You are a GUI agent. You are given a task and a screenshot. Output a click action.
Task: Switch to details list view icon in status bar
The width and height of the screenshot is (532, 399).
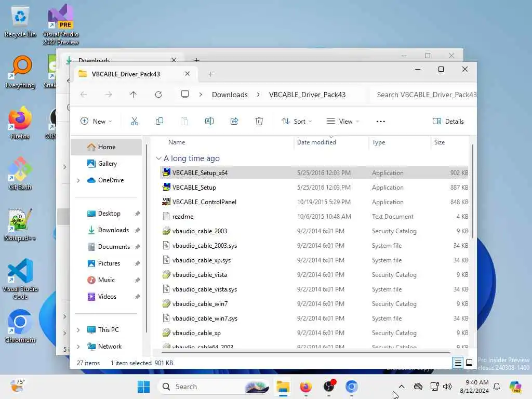pyautogui.click(x=458, y=363)
